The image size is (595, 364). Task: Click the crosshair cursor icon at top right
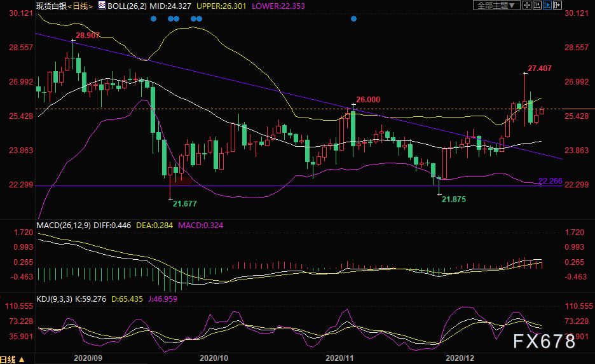[x=527, y=6]
